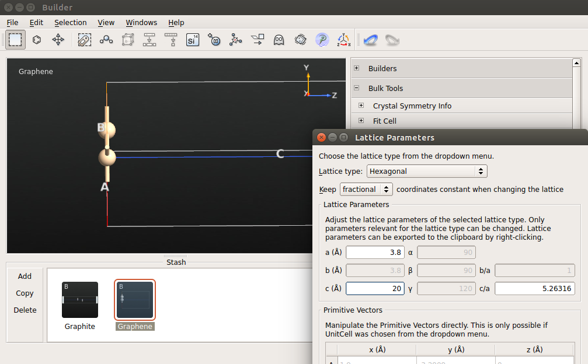Click the blue undo arrow
Image resolution: width=588 pixels, height=364 pixels.
pyautogui.click(x=371, y=40)
